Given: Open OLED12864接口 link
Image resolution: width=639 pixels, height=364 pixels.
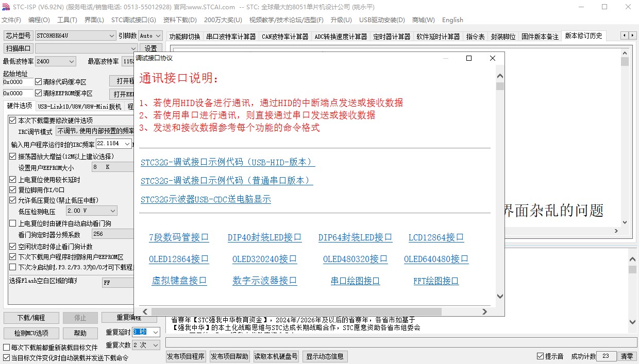Looking at the screenshot, I should pos(179,259).
